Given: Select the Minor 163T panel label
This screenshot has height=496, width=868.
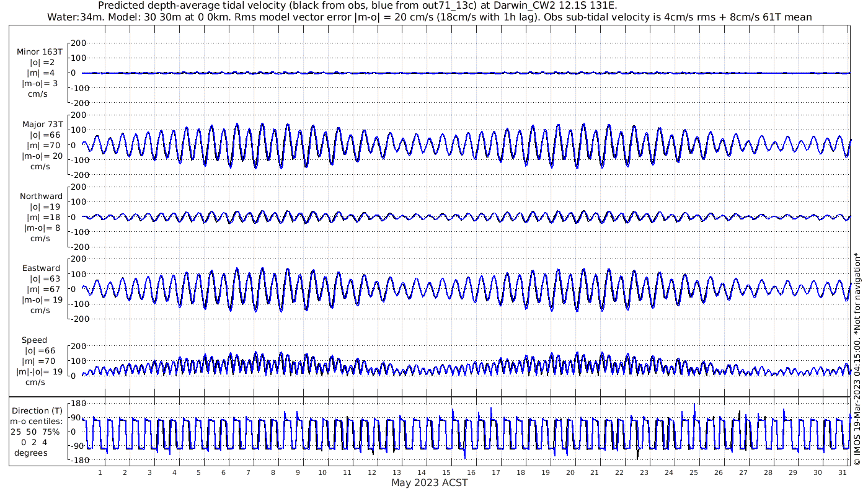Looking at the screenshot, I should [x=40, y=52].
